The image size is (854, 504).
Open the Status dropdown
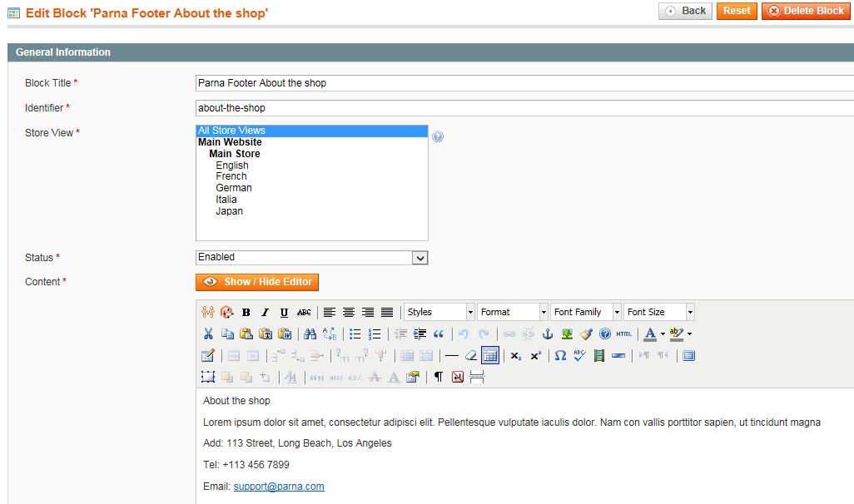coord(312,258)
